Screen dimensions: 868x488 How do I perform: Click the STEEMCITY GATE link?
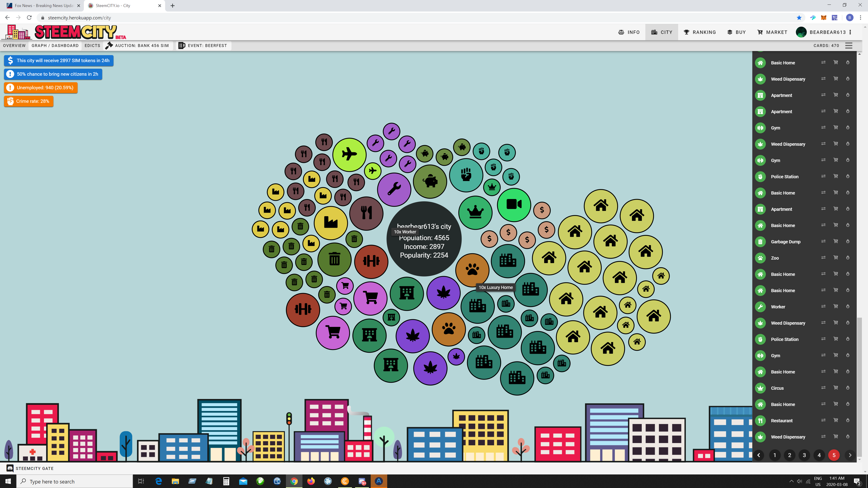pyautogui.click(x=34, y=468)
